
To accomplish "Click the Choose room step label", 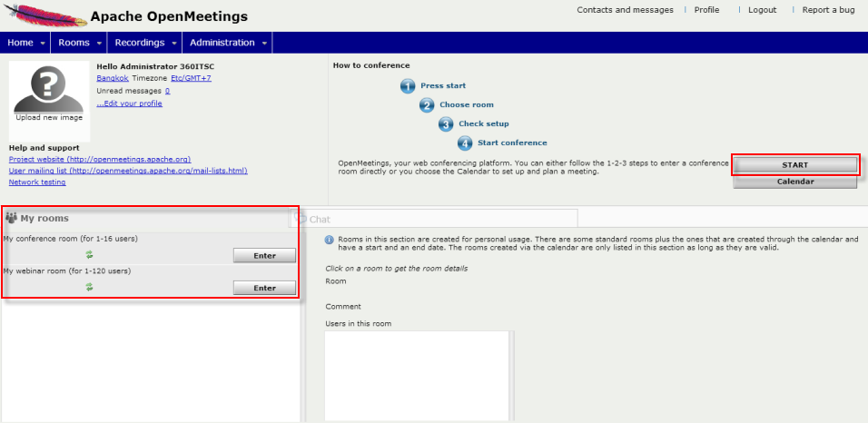I will point(467,104).
